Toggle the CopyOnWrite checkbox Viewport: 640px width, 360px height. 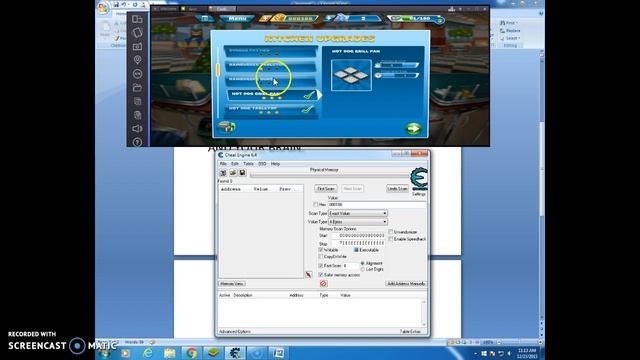tap(321, 257)
